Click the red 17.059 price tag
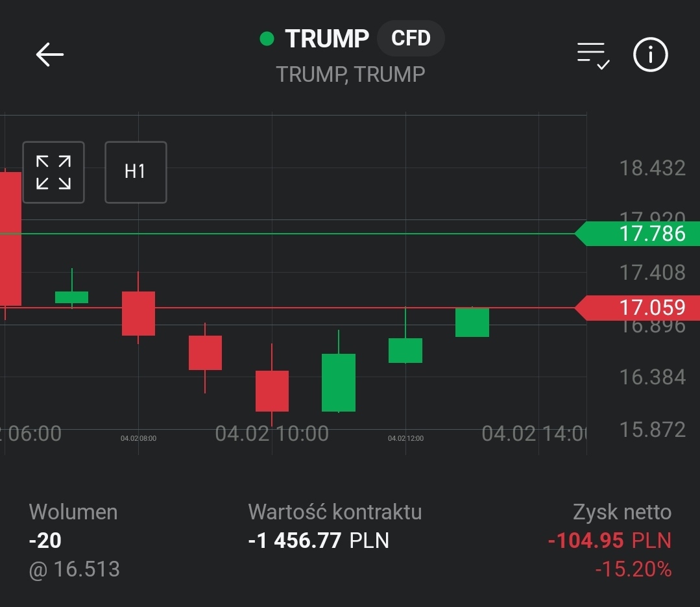 pos(638,307)
